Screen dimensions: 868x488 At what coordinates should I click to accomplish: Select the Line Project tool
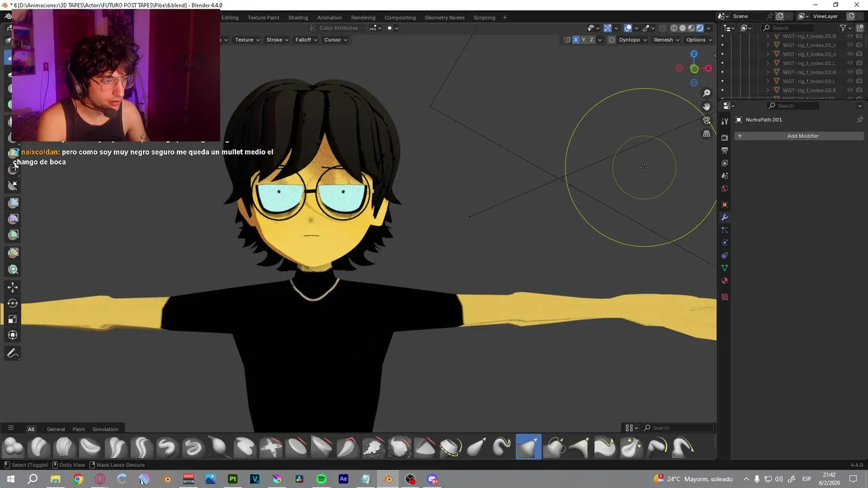[x=13, y=186]
